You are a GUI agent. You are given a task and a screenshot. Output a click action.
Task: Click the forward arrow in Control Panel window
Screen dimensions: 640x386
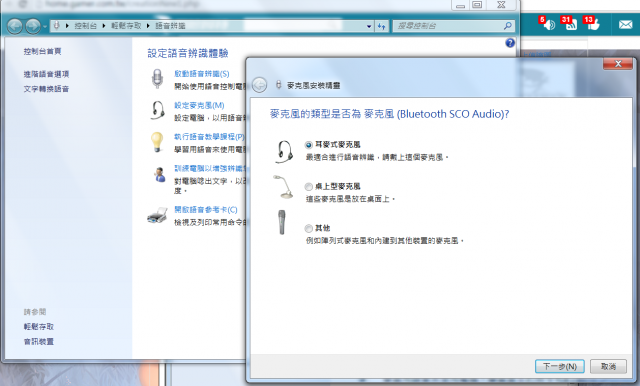click(x=33, y=26)
